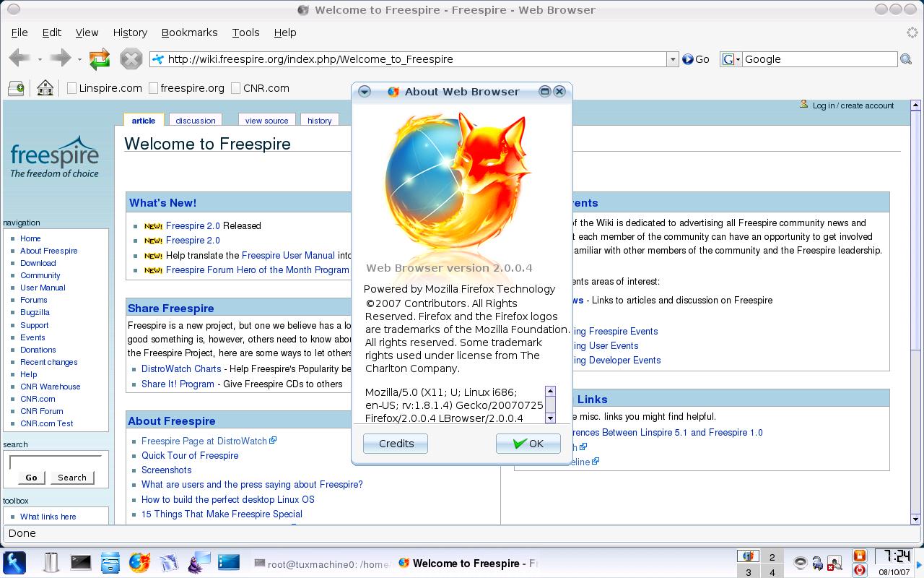Image resolution: width=924 pixels, height=578 pixels.
Task: Click the freespire logo
Action: [54, 157]
